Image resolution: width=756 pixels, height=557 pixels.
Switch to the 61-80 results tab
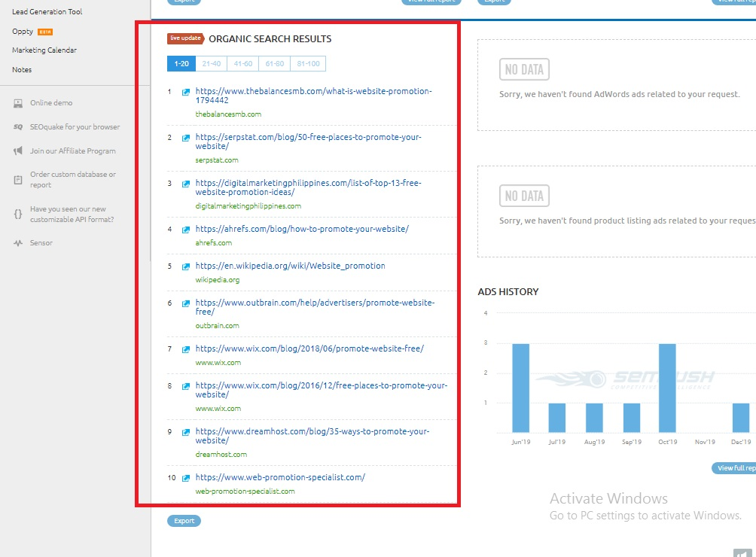[x=275, y=63]
